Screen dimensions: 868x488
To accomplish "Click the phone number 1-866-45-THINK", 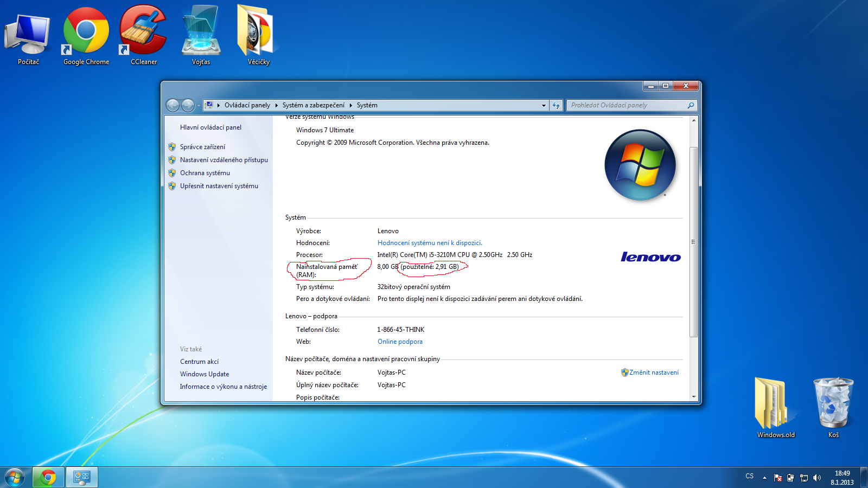I will pyautogui.click(x=401, y=330).
